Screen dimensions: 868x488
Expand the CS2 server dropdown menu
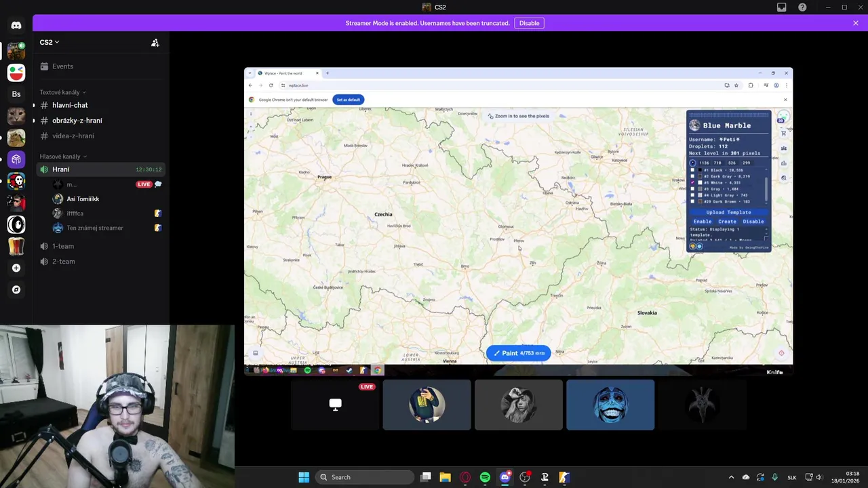[50, 42]
